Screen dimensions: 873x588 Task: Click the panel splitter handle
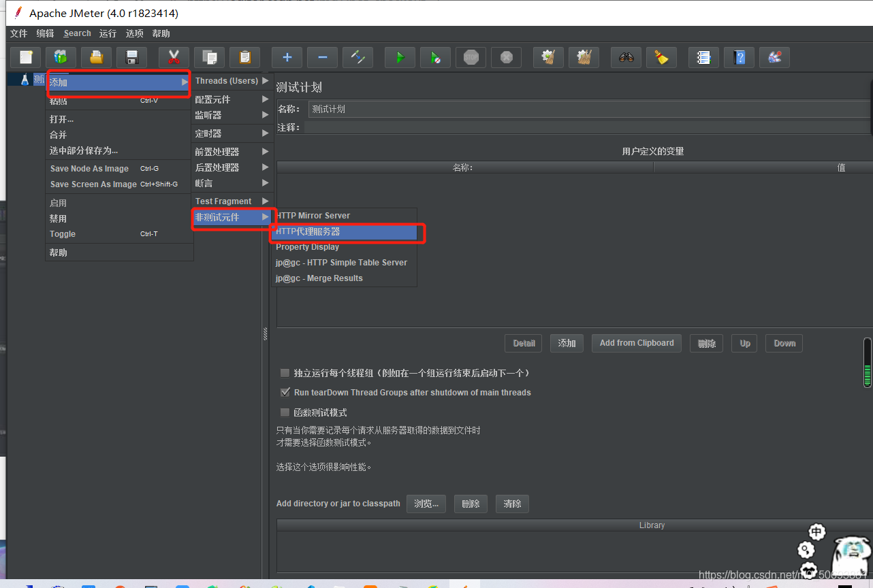[x=265, y=333]
